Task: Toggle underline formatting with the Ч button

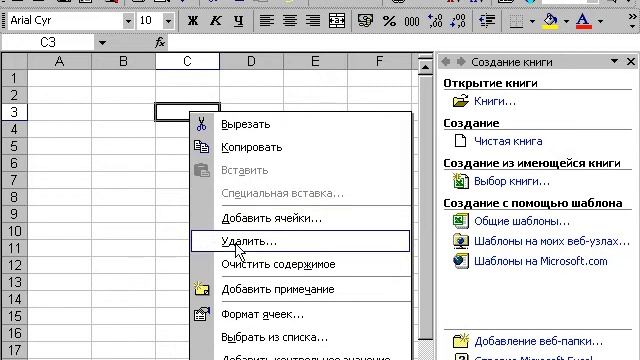Action: 238,20
